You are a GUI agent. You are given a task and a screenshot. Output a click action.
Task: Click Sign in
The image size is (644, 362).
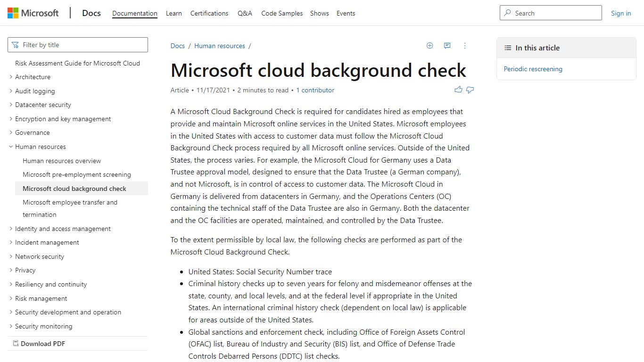pyautogui.click(x=621, y=13)
